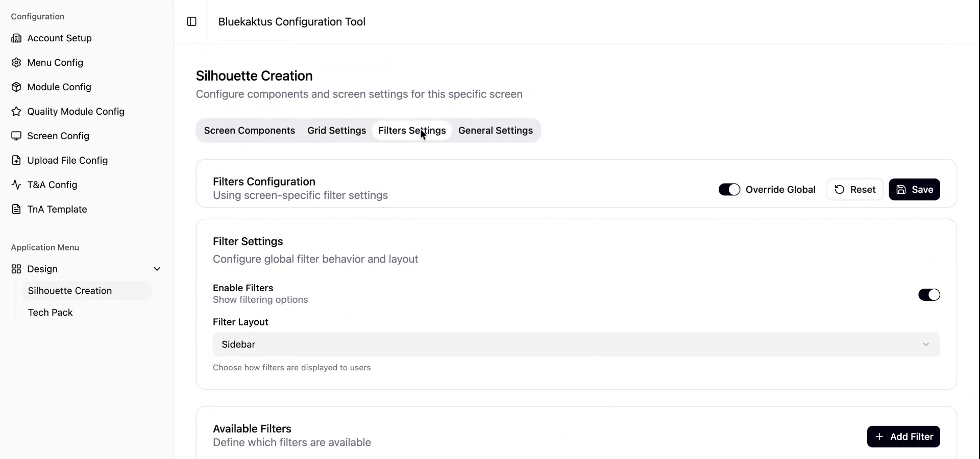Select the TnA Template document icon
Viewport: 980px width, 459px height.
click(x=17, y=209)
